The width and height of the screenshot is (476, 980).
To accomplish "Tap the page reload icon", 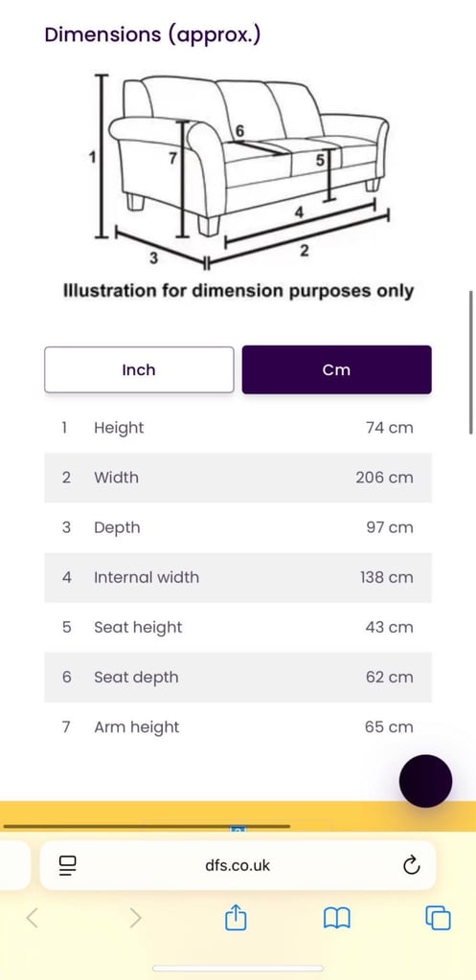I will point(411,865).
